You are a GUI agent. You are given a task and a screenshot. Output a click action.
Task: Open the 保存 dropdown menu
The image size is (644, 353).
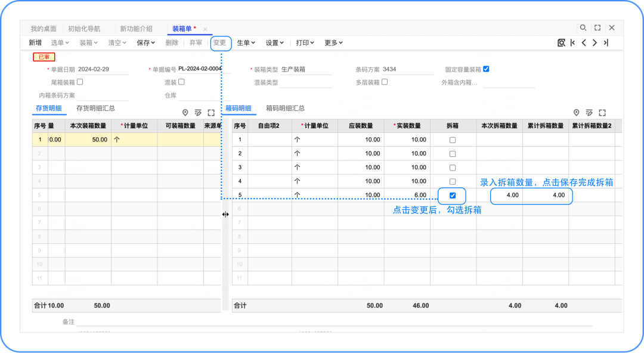(145, 43)
